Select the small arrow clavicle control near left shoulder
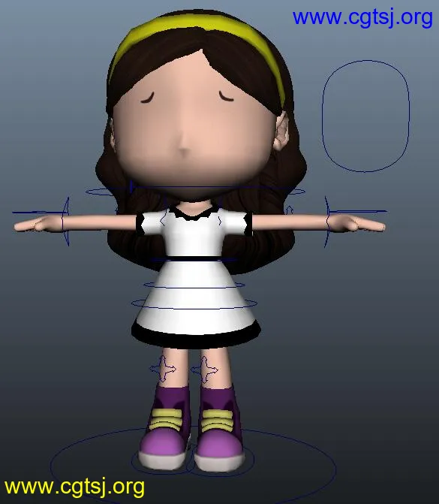The image size is (439, 504). tap(290, 210)
